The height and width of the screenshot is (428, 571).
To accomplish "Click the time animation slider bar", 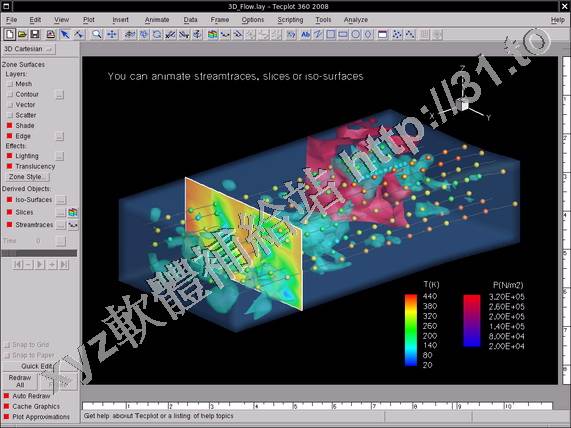I will 39,253.
